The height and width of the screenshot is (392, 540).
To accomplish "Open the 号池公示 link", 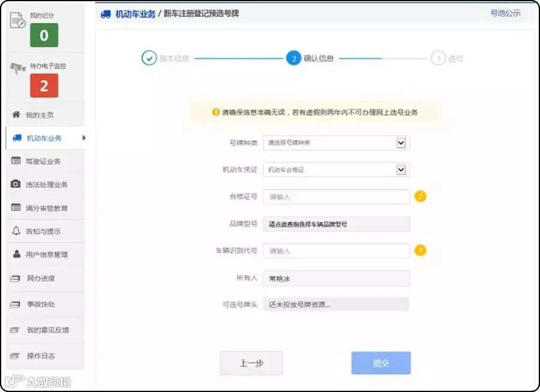I will tap(505, 13).
